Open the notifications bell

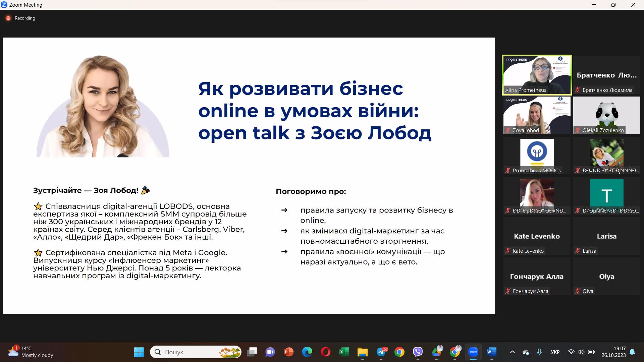(632, 352)
